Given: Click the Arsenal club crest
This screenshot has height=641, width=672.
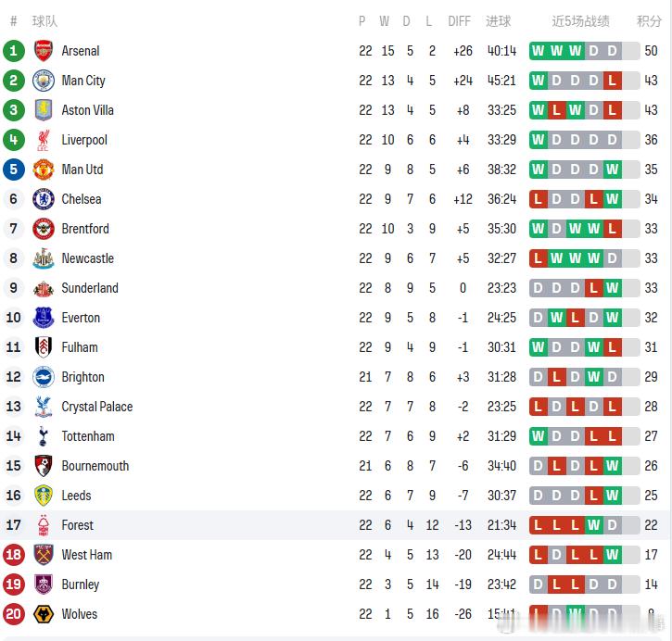Looking at the screenshot, I should pyautogui.click(x=44, y=51).
